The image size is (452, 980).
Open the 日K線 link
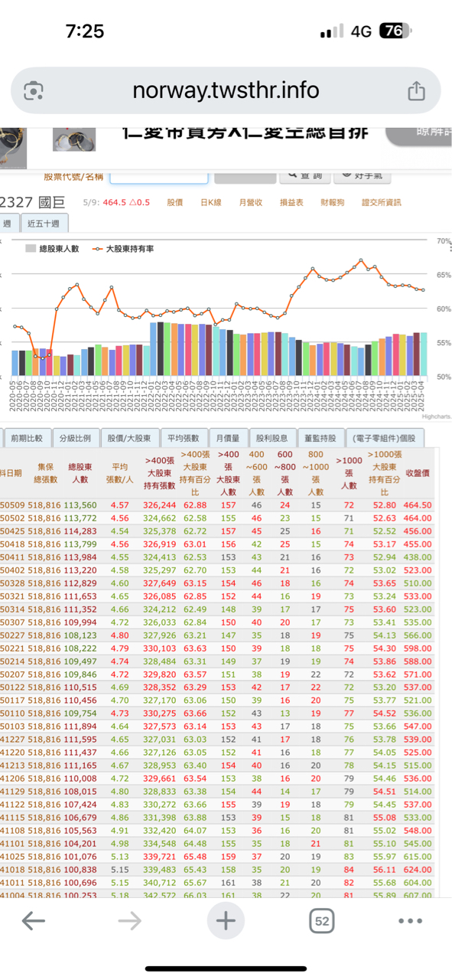(x=210, y=203)
